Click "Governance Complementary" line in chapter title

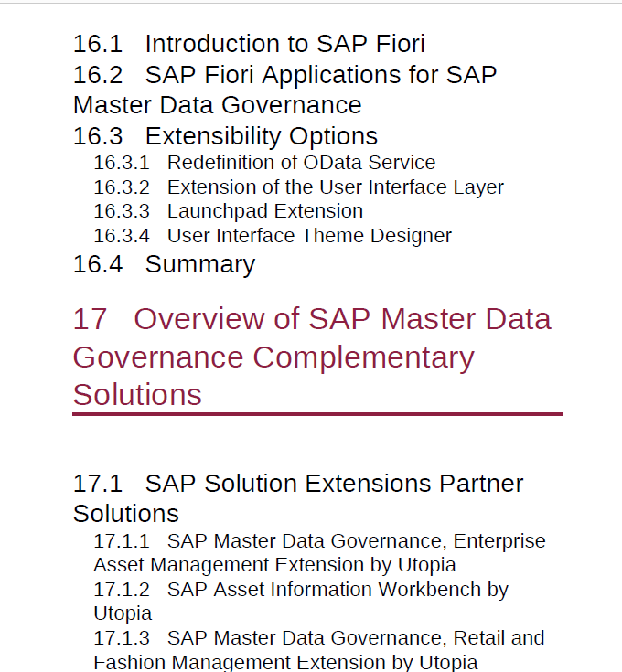(x=273, y=357)
